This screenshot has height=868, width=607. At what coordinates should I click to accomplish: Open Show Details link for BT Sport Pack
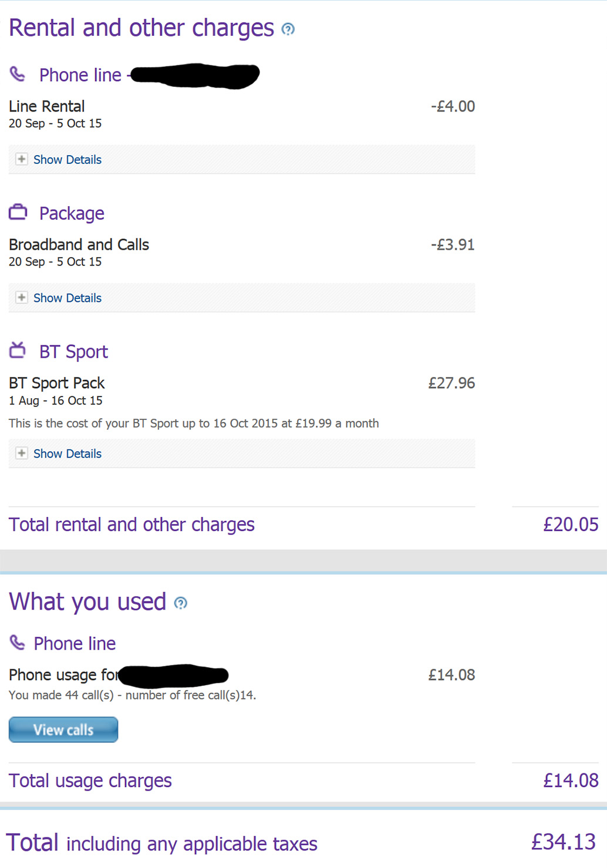pyautogui.click(x=67, y=454)
